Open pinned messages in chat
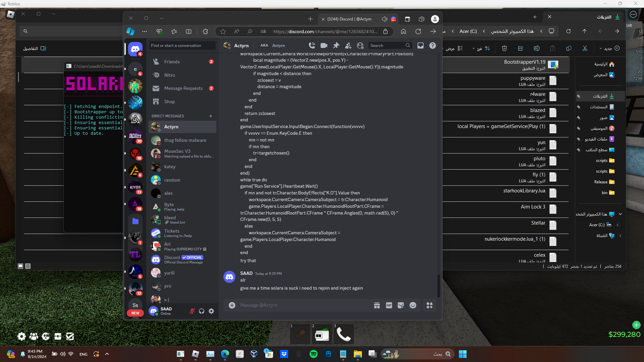This screenshot has width=644, height=362. point(336,46)
